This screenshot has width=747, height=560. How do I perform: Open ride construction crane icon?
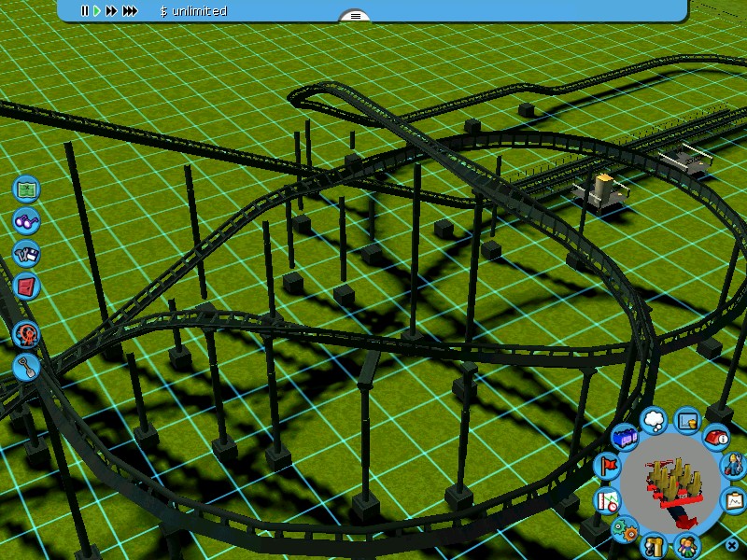pos(655,546)
